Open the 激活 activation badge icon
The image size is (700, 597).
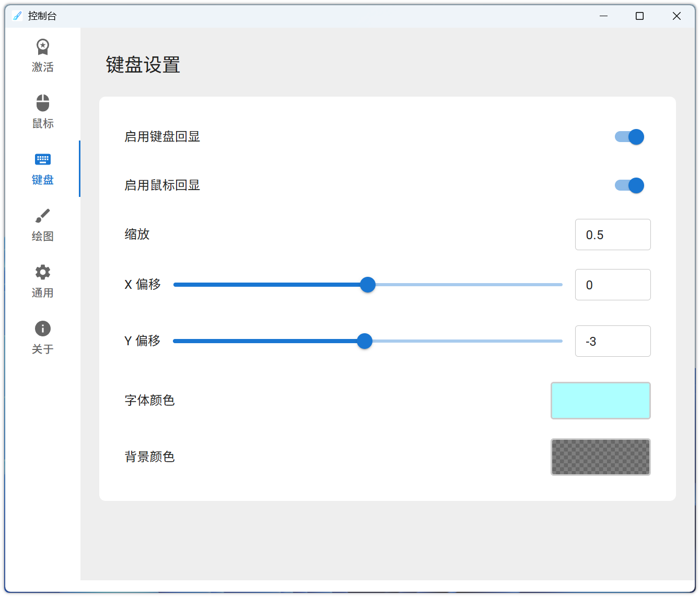coord(42,47)
